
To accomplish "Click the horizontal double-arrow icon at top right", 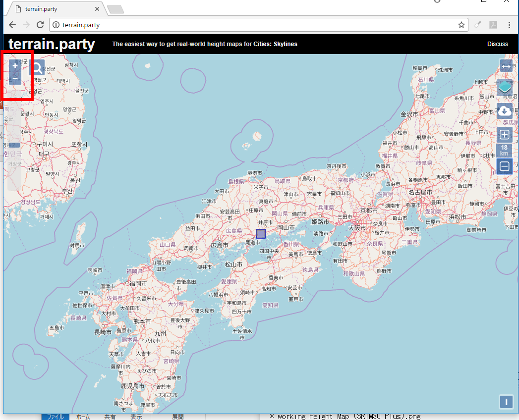I will [x=506, y=66].
